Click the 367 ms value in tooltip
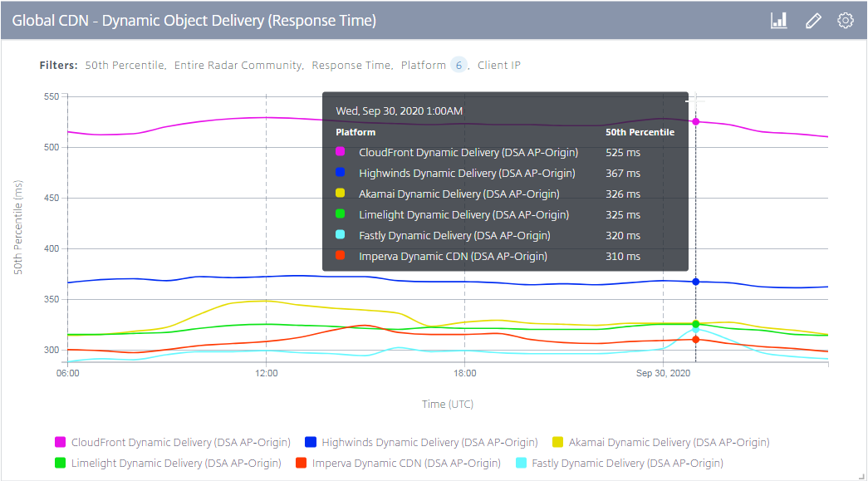This screenshot has height=481, width=868. click(x=623, y=174)
